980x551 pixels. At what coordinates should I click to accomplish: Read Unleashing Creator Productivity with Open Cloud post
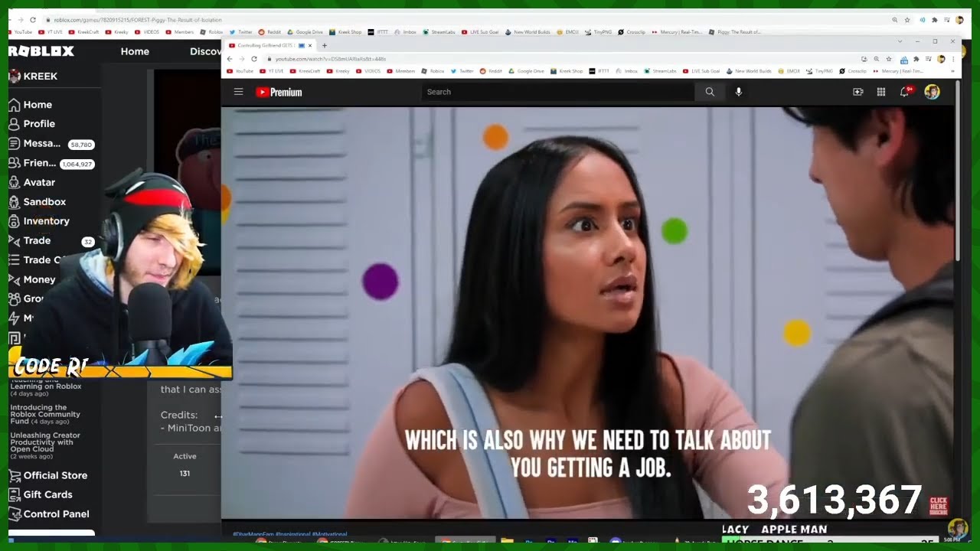[45, 445]
